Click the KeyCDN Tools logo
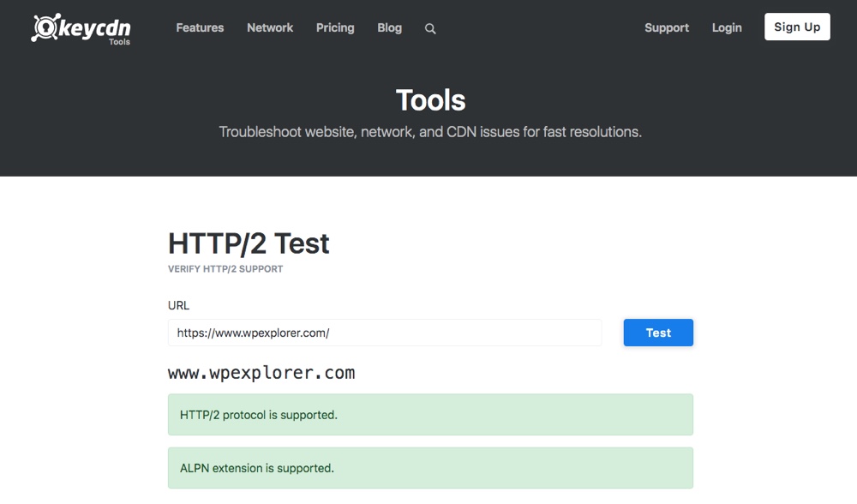This screenshot has width=857, height=504. pyautogui.click(x=81, y=29)
